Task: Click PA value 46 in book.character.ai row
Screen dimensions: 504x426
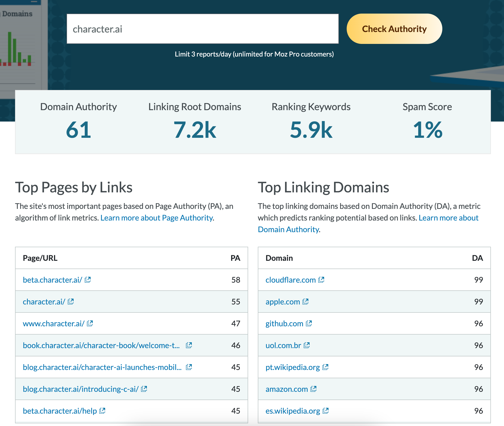Action: coord(236,345)
